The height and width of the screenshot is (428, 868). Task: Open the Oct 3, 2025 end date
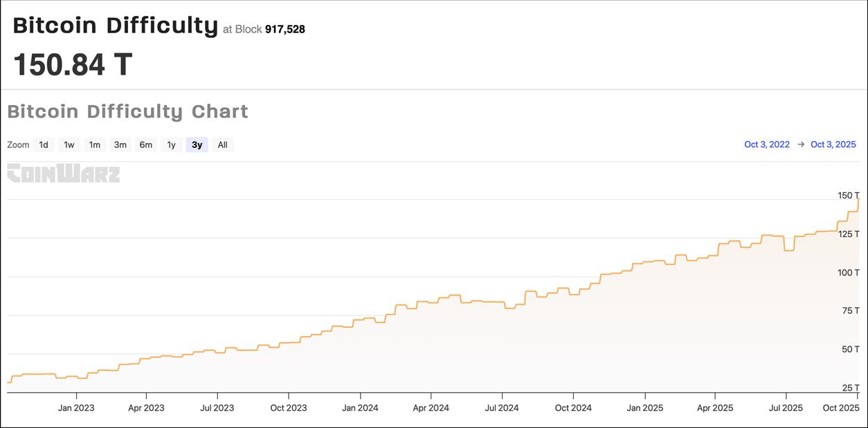coord(833,145)
